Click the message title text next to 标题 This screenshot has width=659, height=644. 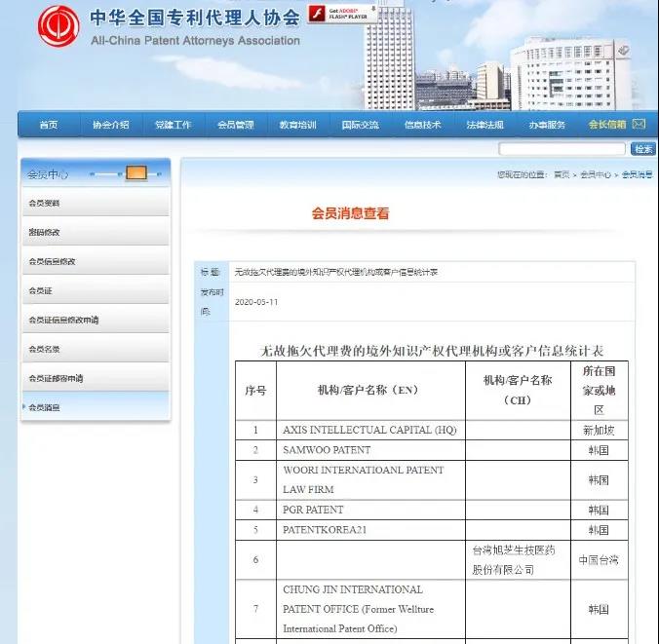(335, 272)
